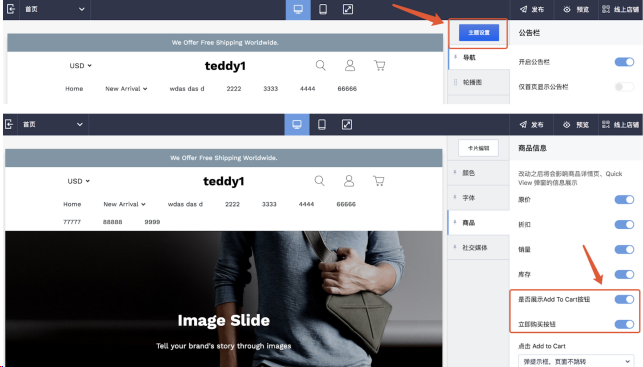Toggle the 销量 switch

pos(624,249)
